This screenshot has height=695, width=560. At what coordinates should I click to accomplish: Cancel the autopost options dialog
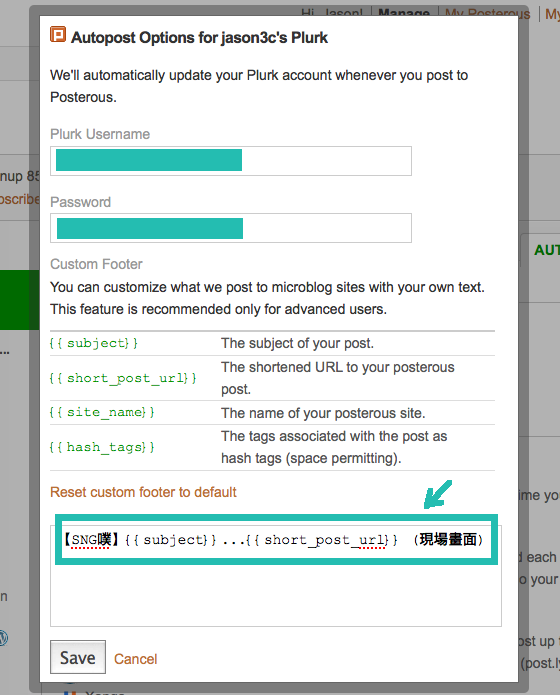[x=136, y=659]
